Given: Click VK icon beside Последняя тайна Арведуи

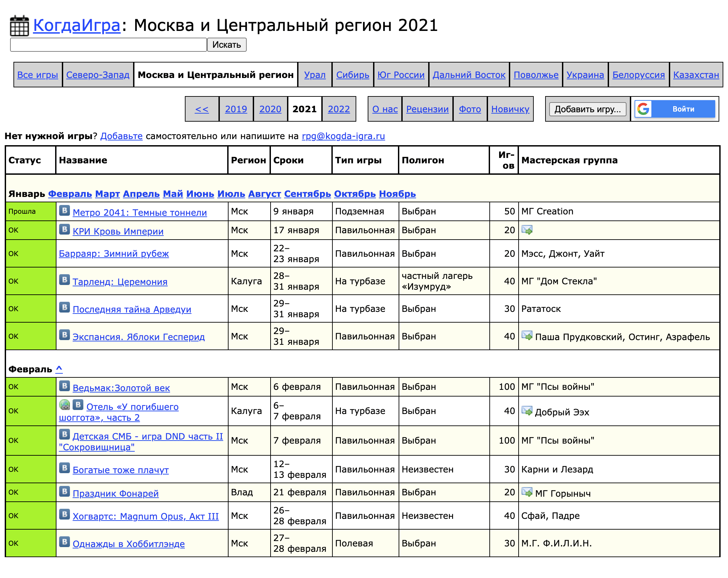Looking at the screenshot, I should coord(65,307).
